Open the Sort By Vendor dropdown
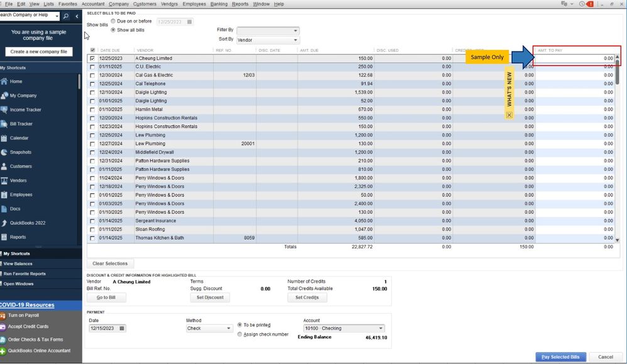 click(268, 40)
